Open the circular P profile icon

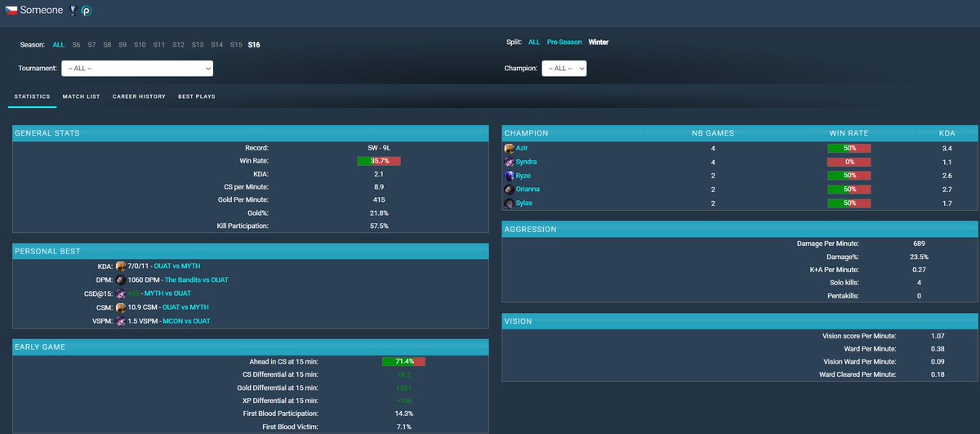[86, 10]
